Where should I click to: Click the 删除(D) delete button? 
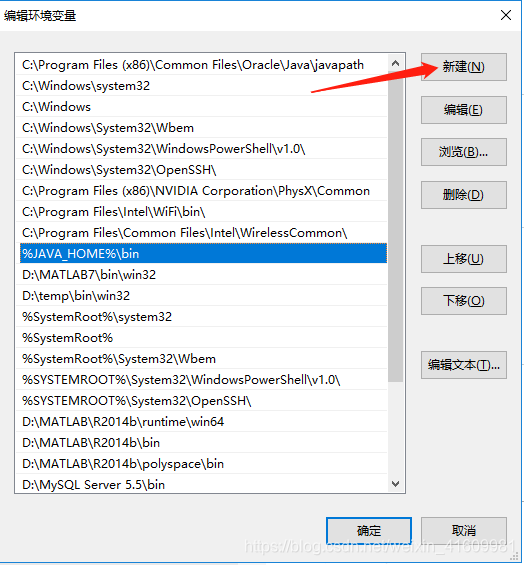[x=463, y=195]
